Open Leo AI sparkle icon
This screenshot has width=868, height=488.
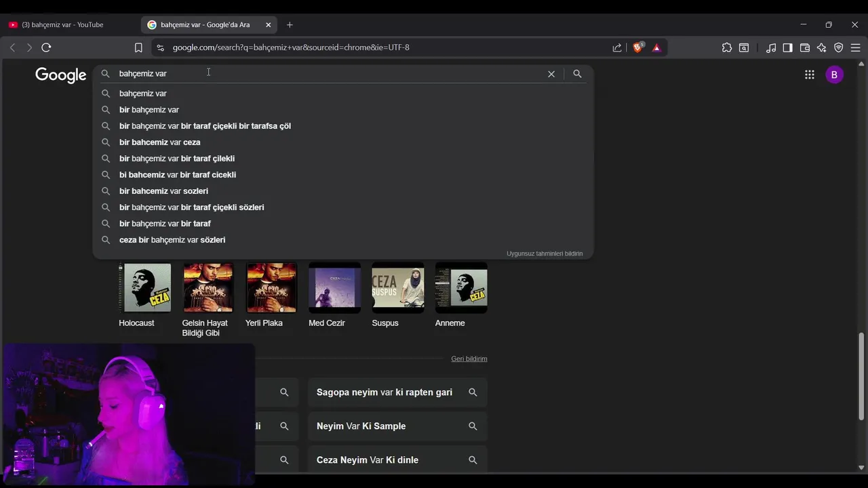(x=822, y=47)
